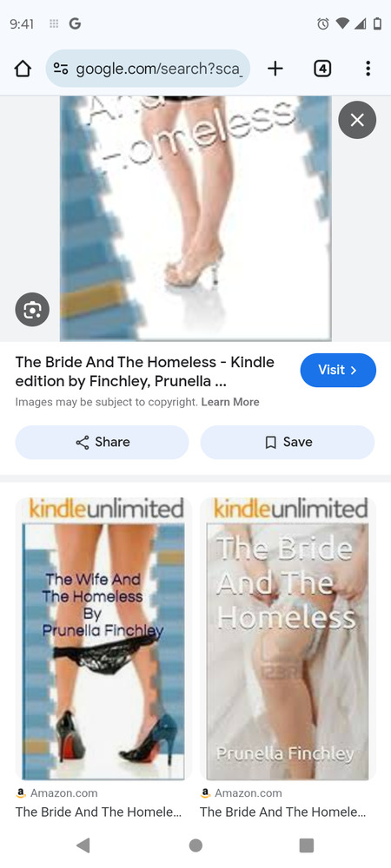Viewport: 391px width, 868px height.
Task: Tap the Android home circle button
Action: click(x=195, y=845)
